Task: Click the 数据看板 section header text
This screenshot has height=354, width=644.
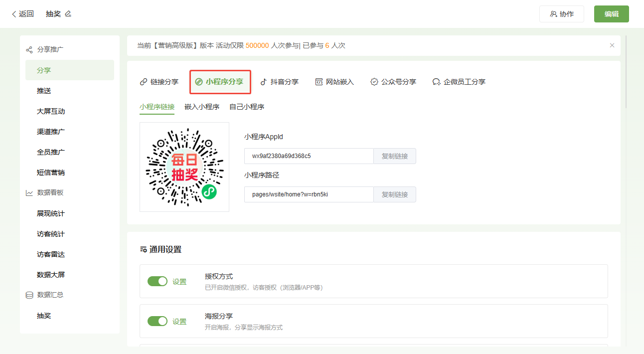Action: point(50,192)
